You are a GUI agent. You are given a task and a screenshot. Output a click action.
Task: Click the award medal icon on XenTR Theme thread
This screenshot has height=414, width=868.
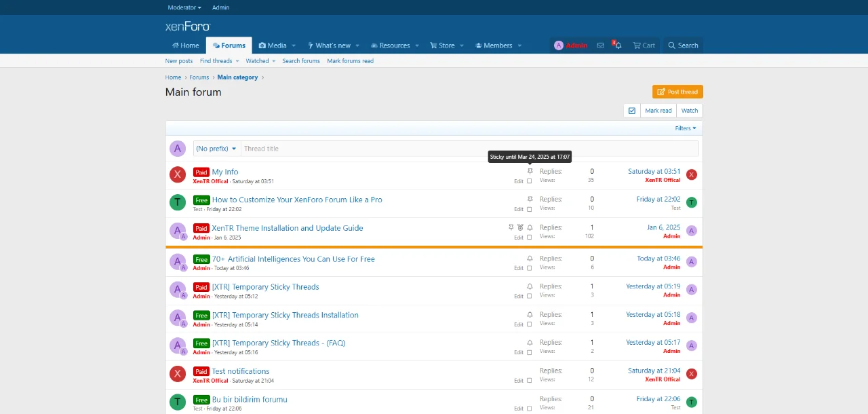(x=520, y=228)
